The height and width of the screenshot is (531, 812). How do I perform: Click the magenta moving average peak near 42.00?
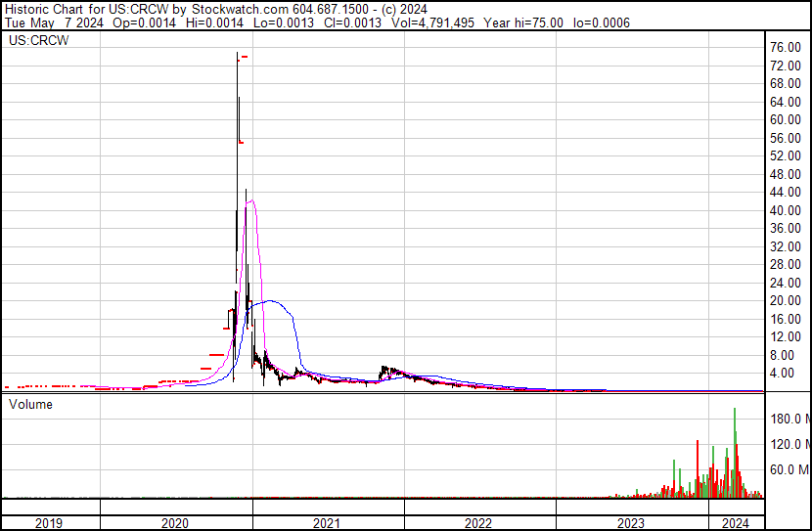pyautogui.click(x=251, y=200)
